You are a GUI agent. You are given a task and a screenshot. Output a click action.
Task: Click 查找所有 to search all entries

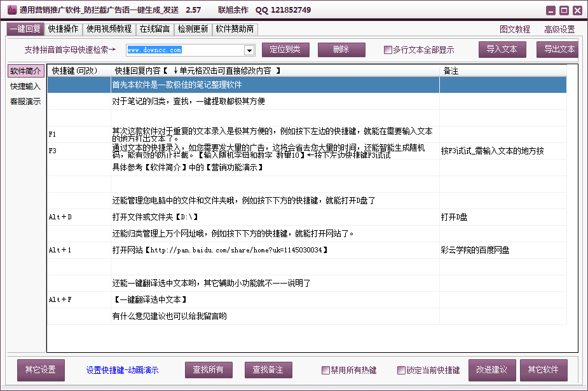tap(209, 370)
